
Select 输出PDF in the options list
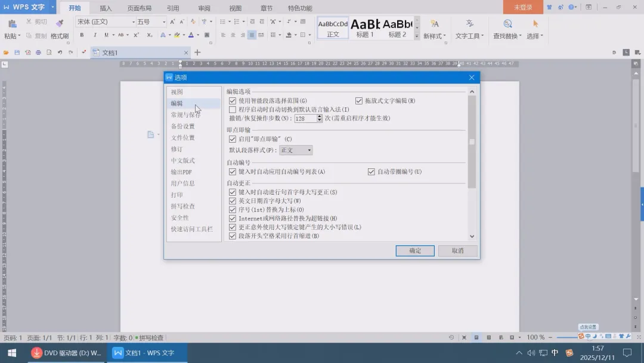181,172
